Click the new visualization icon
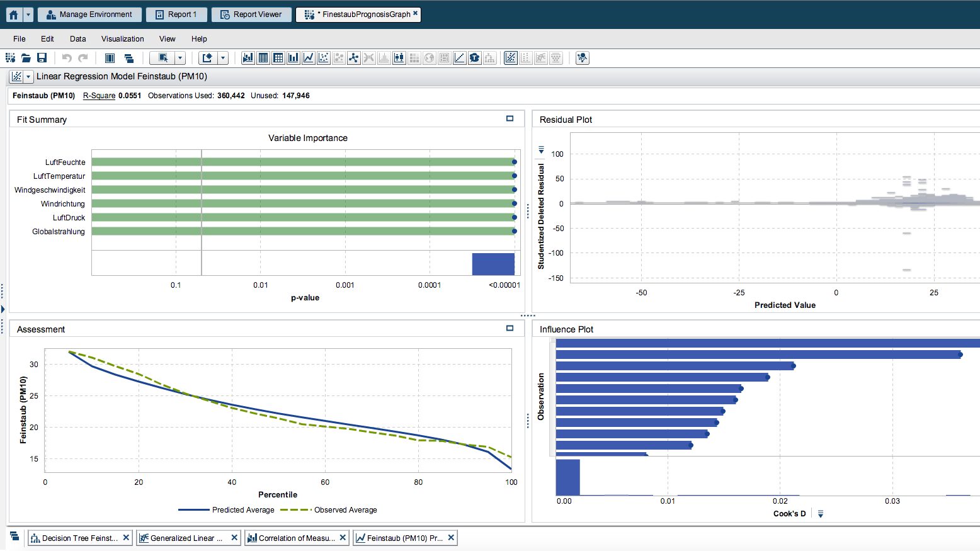The width and height of the screenshot is (980, 551). pyautogui.click(x=207, y=58)
